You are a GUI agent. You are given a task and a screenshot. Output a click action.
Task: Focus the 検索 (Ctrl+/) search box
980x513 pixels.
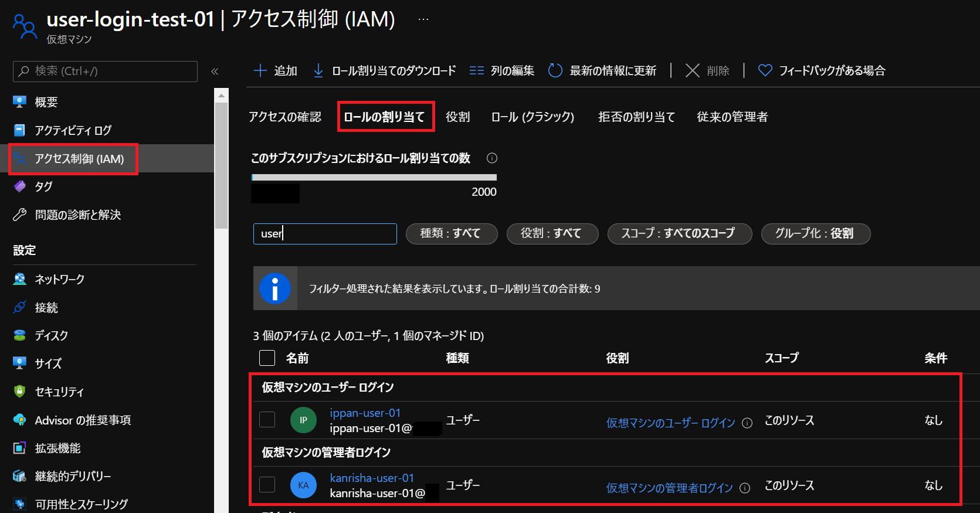tap(105, 71)
